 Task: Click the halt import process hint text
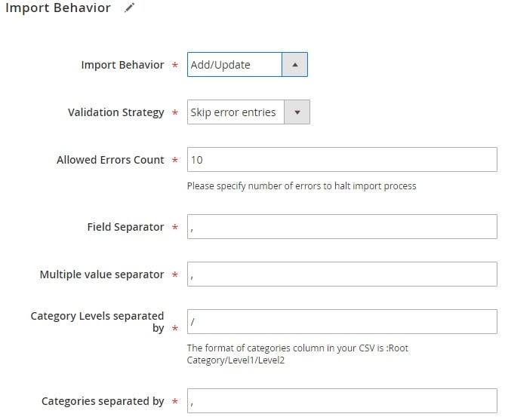click(301, 186)
